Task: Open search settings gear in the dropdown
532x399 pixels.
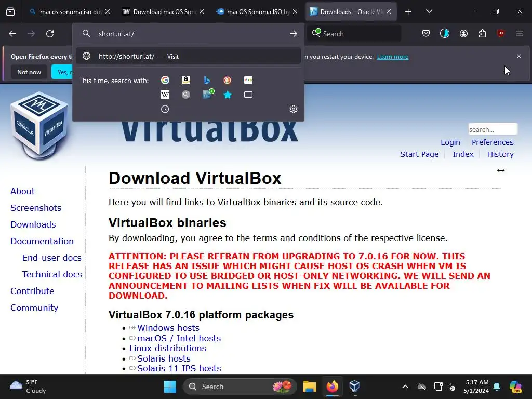Action: click(x=294, y=109)
